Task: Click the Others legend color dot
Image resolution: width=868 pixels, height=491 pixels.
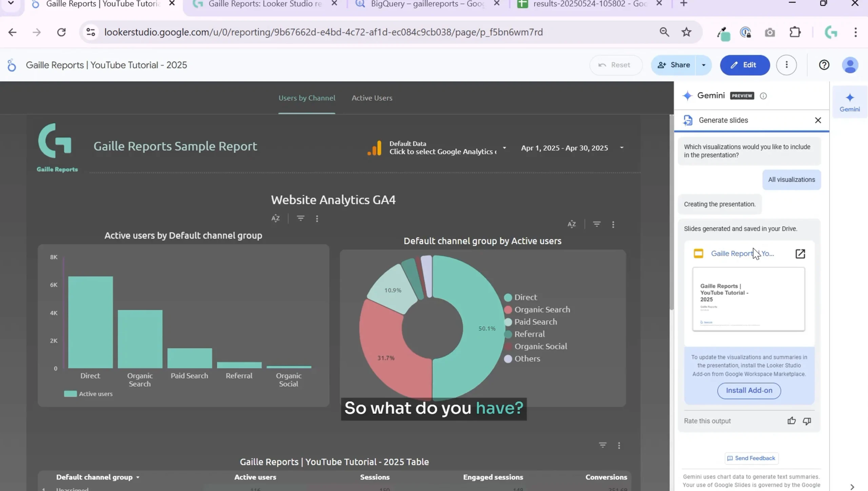Action: (x=508, y=359)
